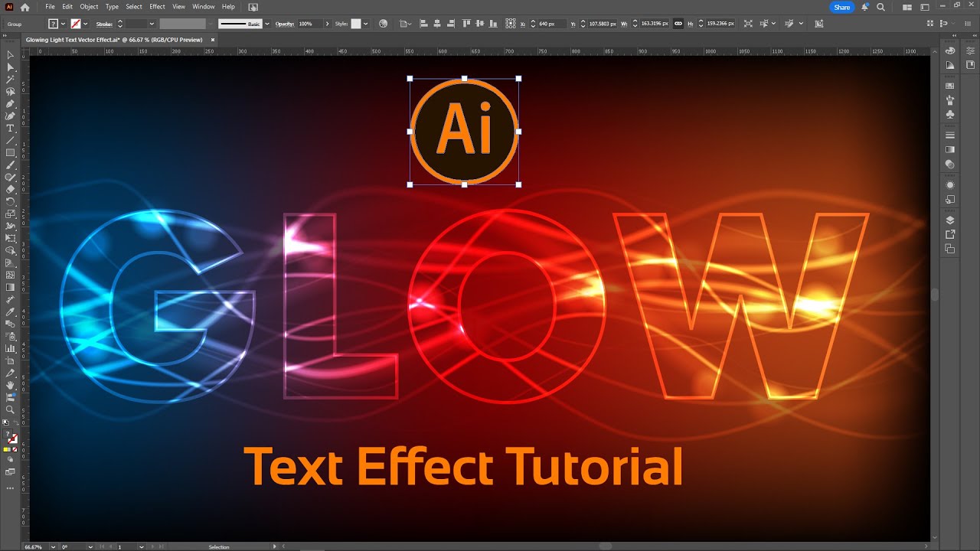Open the Appearance panel icon

[x=950, y=185]
